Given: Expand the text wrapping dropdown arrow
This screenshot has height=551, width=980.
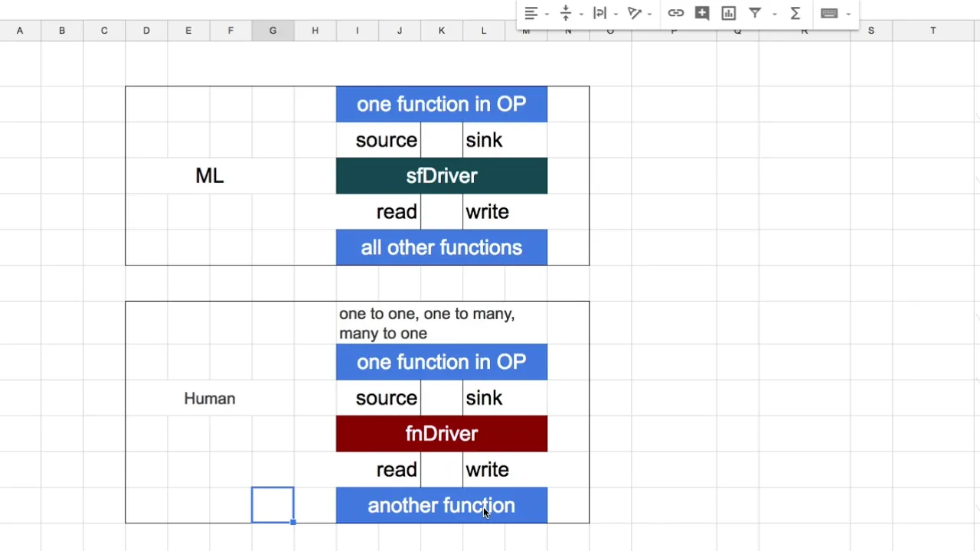Looking at the screenshot, I should tap(616, 14).
